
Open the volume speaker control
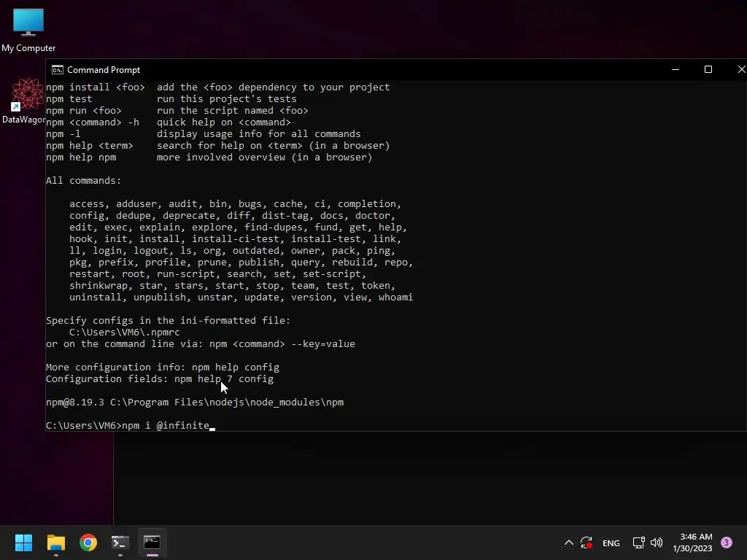657,542
